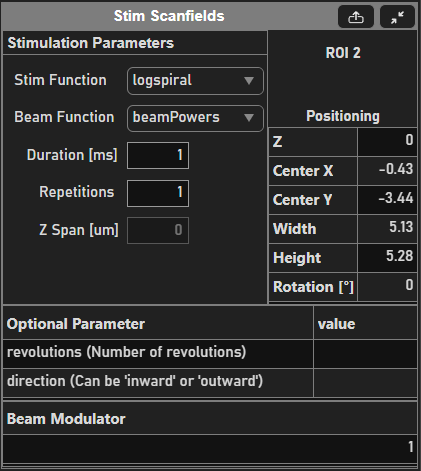Viewport: 421px width, 471px height.
Task: Click the 'Optional Parameter' column header
Action: tap(76, 324)
